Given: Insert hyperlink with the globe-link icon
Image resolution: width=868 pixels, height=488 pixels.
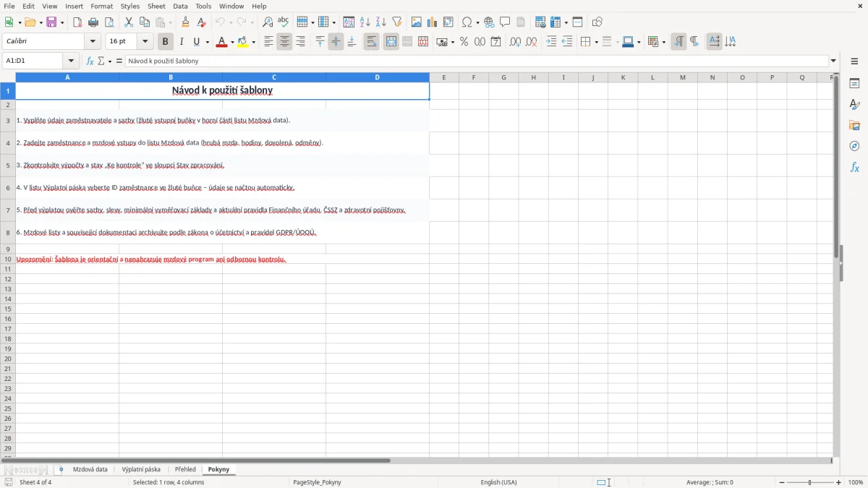Looking at the screenshot, I should (489, 22).
